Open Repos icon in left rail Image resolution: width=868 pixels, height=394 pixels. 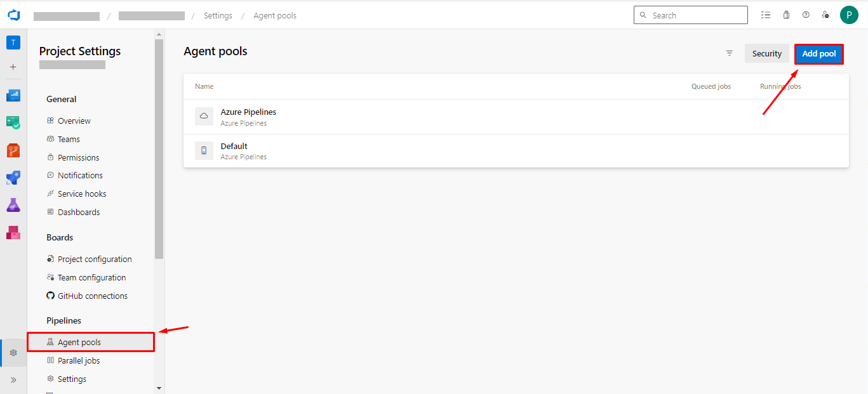(x=13, y=150)
